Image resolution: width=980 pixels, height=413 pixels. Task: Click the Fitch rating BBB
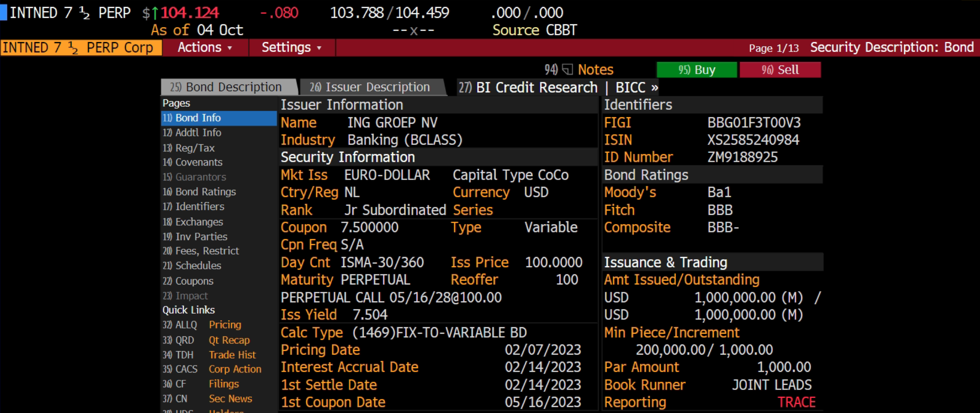click(x=720, y=210)
